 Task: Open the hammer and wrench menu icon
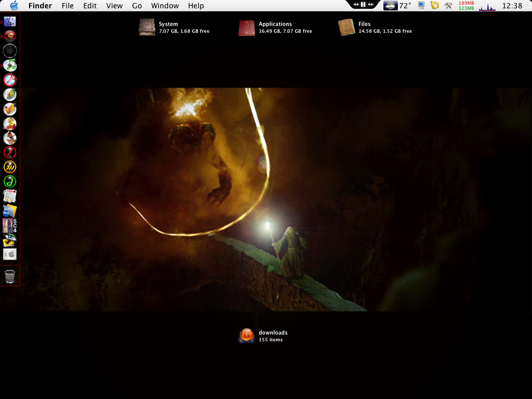(x=448, y=5)
